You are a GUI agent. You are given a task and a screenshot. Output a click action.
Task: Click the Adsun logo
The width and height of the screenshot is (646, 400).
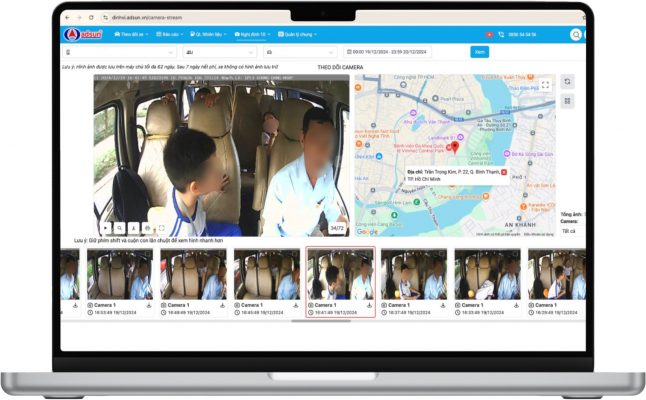[82, 34]
